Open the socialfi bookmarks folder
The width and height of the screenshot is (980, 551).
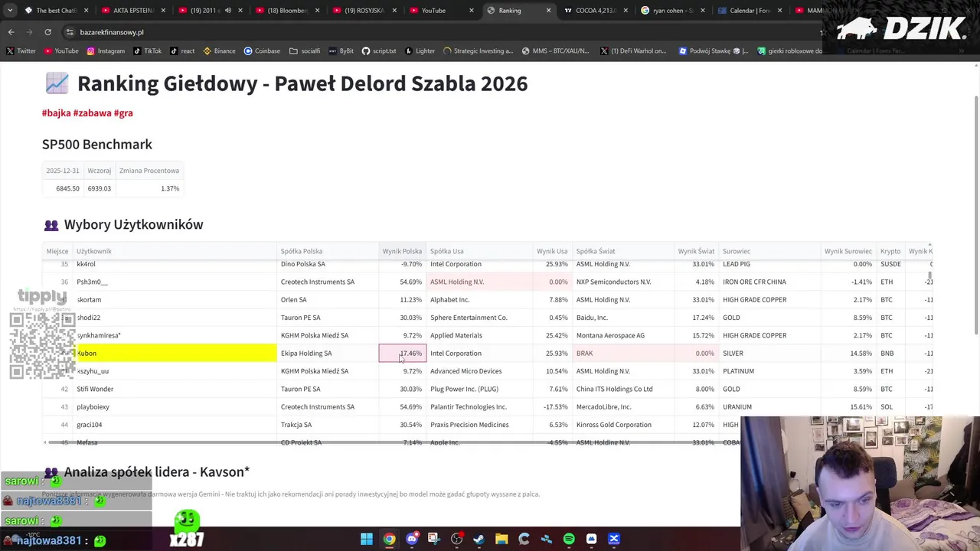tap(305, 51)
